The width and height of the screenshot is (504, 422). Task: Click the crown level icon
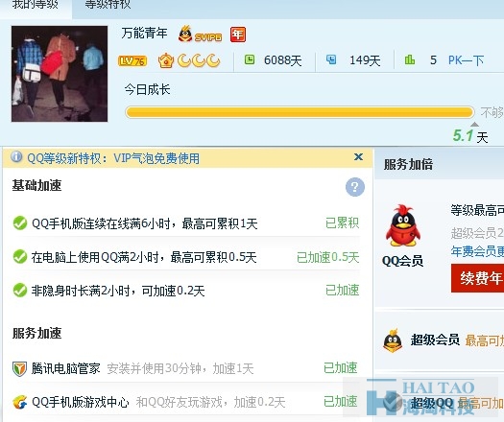(166, 60)
